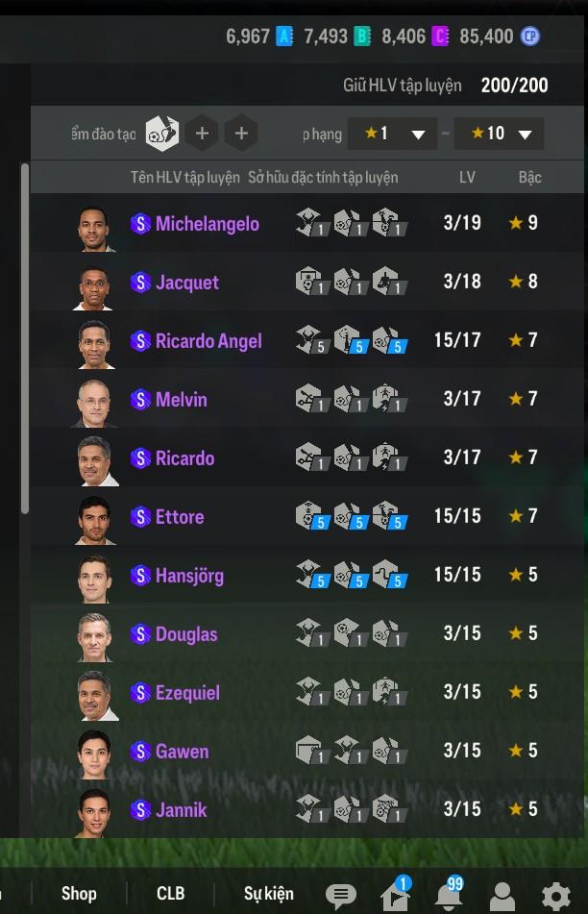Click the selected training trait filter icon
The width and height of the screenshot is (588, 914).
[162, 134]
